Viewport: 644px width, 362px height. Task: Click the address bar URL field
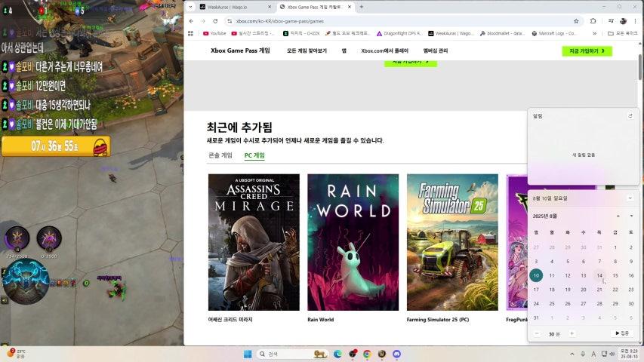[x=402, y=21]
